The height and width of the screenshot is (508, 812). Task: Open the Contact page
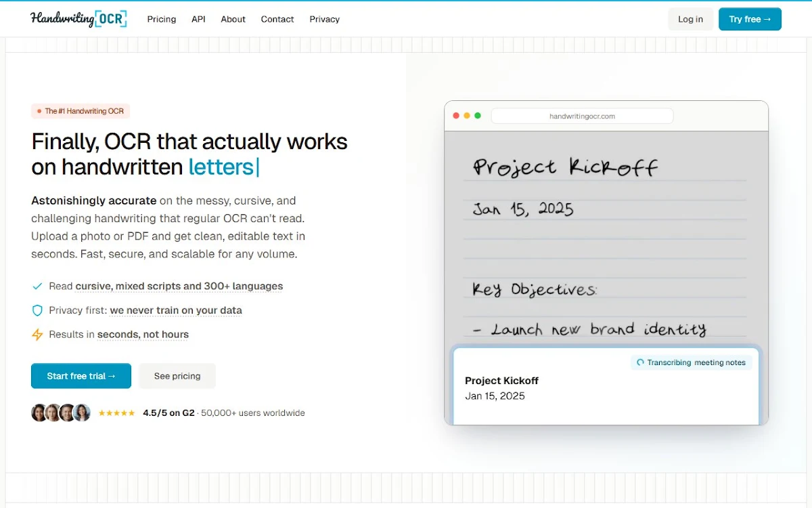tap(277, 19)
